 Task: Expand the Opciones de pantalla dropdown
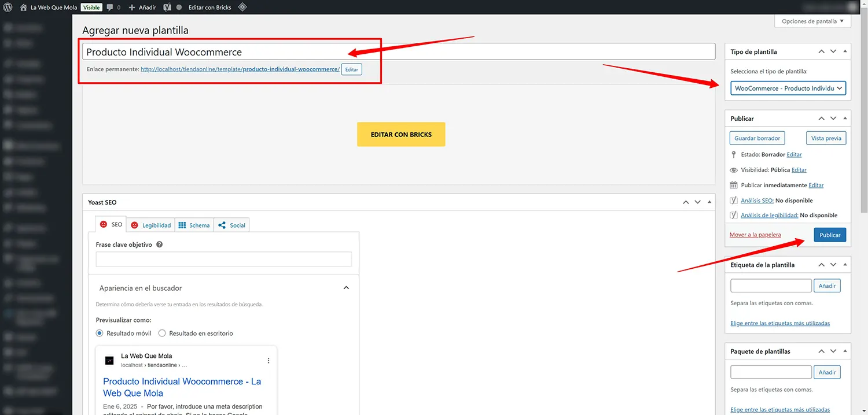click(812, 21)
